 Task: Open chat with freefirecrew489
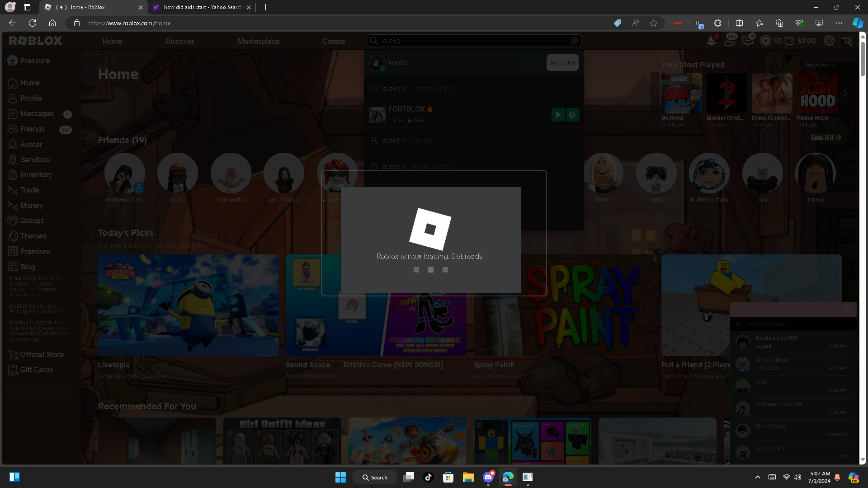793,342
